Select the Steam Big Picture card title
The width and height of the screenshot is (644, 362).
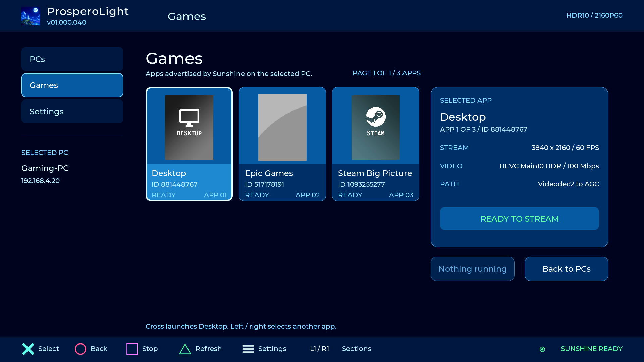point(375,173)
